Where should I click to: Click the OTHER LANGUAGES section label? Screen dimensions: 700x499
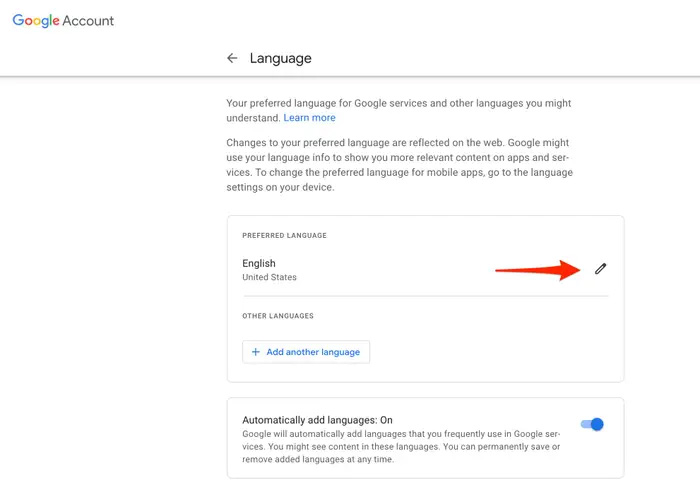[277, 316]
